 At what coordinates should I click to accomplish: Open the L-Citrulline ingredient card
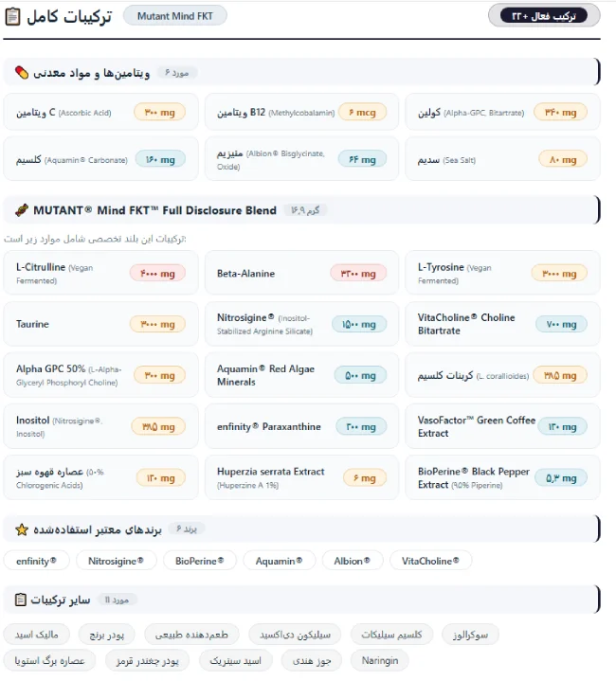[100, 273]
